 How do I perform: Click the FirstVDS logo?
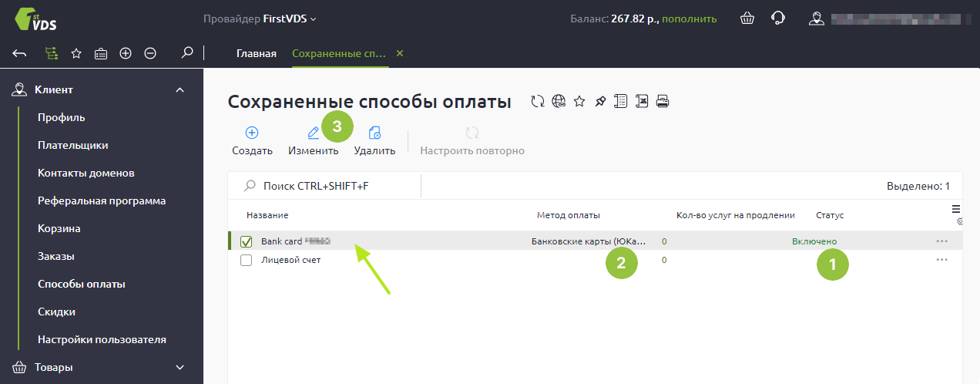pyautogui.click(x=35, y=19)
